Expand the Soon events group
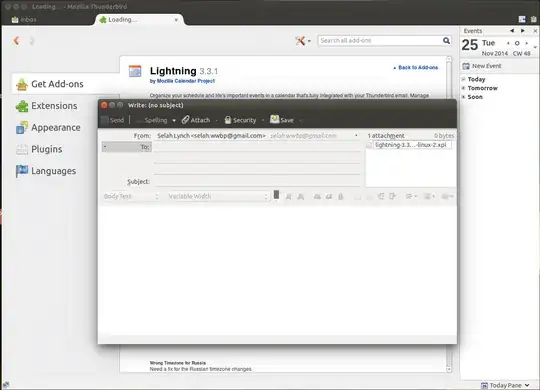540x390 pixels. [464, 97]
